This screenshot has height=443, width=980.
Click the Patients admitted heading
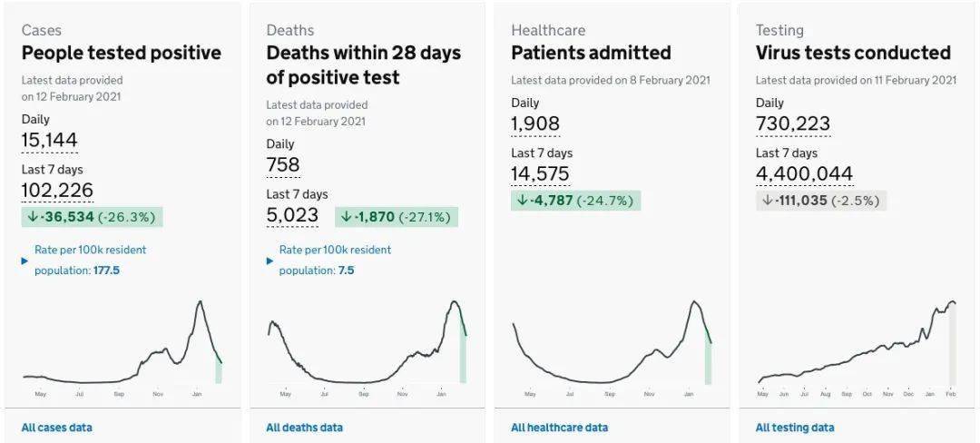(591, 53)
